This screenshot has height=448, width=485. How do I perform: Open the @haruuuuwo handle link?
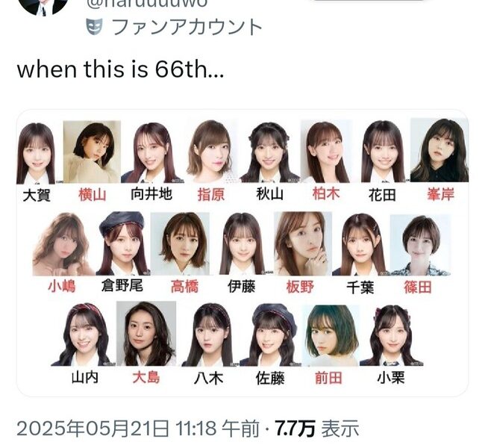(147, 4)
